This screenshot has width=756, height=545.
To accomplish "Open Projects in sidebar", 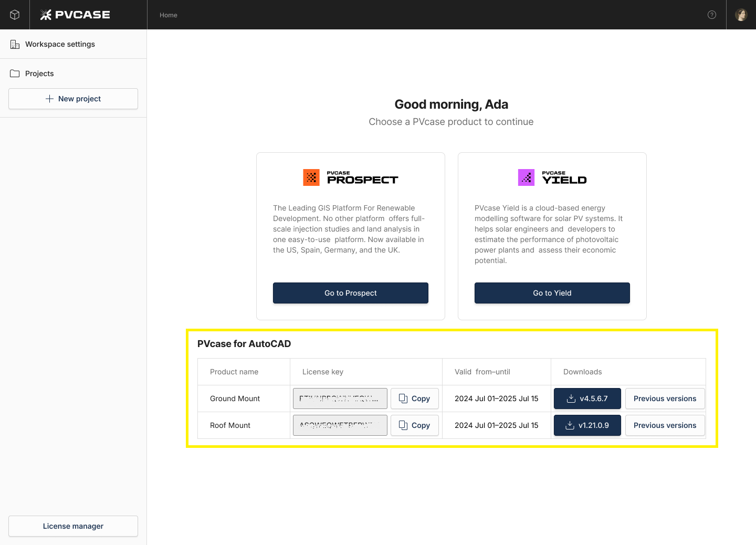I will tap(73, 74).
